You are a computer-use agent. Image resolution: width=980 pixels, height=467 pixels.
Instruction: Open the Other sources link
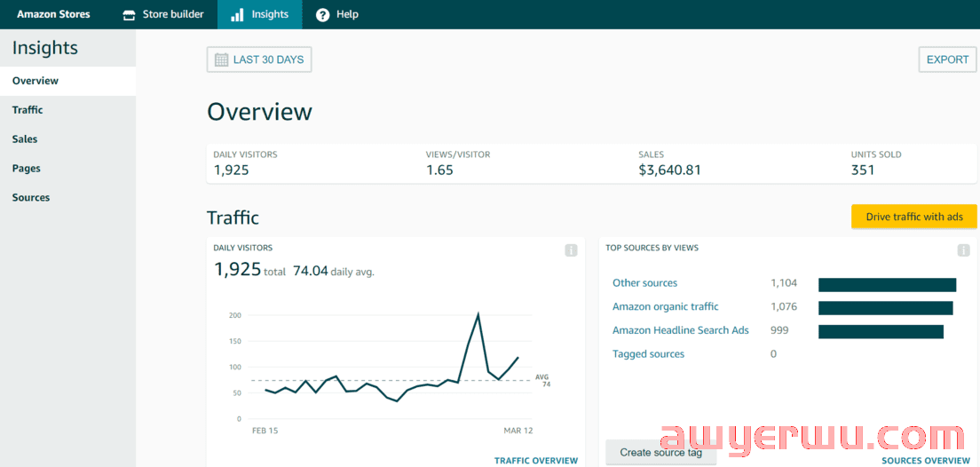pos(644,283)
